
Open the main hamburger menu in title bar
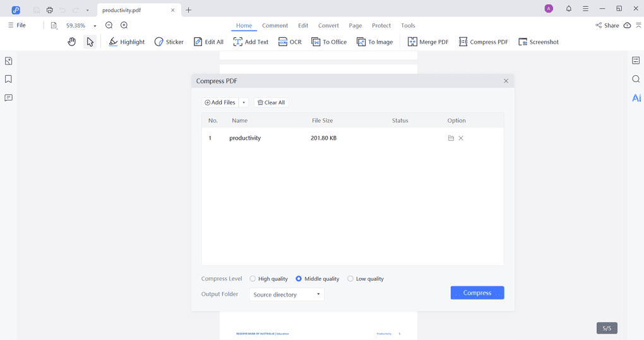(x=585, y=8)
